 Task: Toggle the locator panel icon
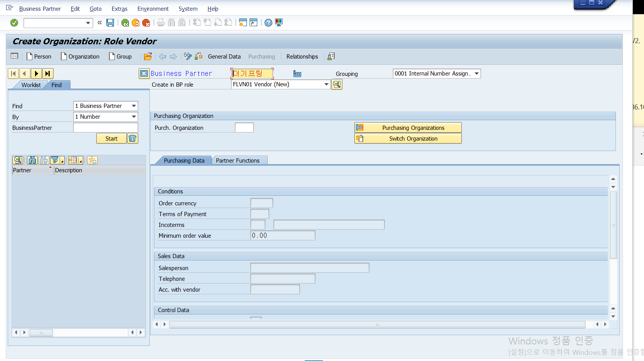[x=15, y=56]
